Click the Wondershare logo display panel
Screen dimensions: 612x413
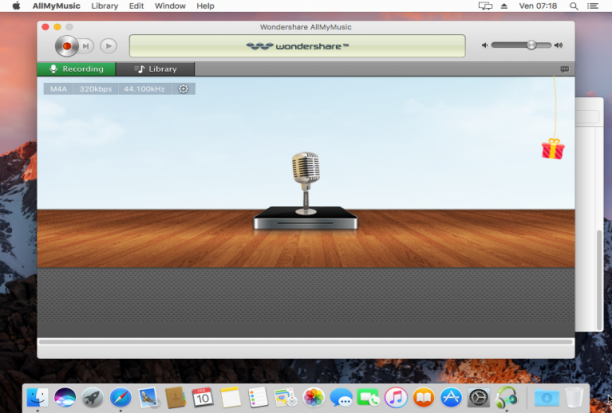(x=297, y=46)
